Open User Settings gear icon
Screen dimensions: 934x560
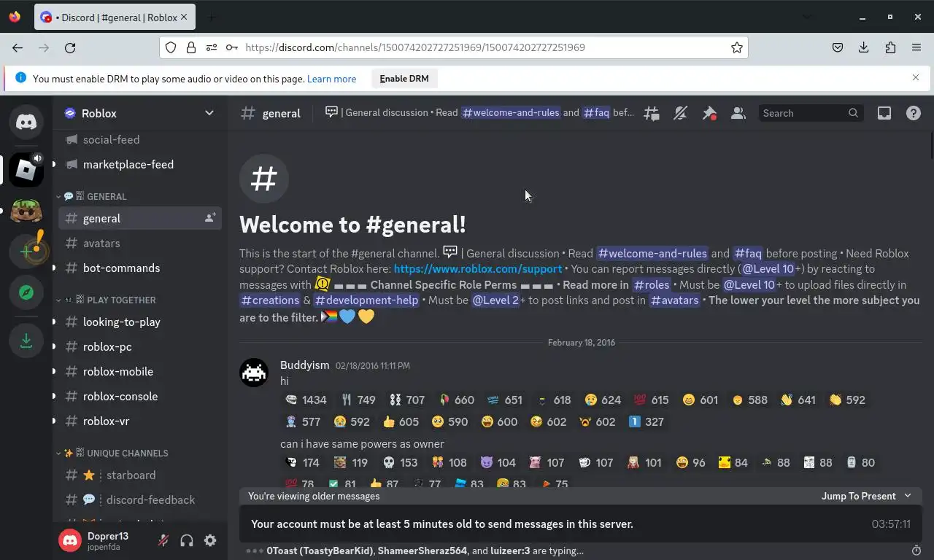click(210, 540)
